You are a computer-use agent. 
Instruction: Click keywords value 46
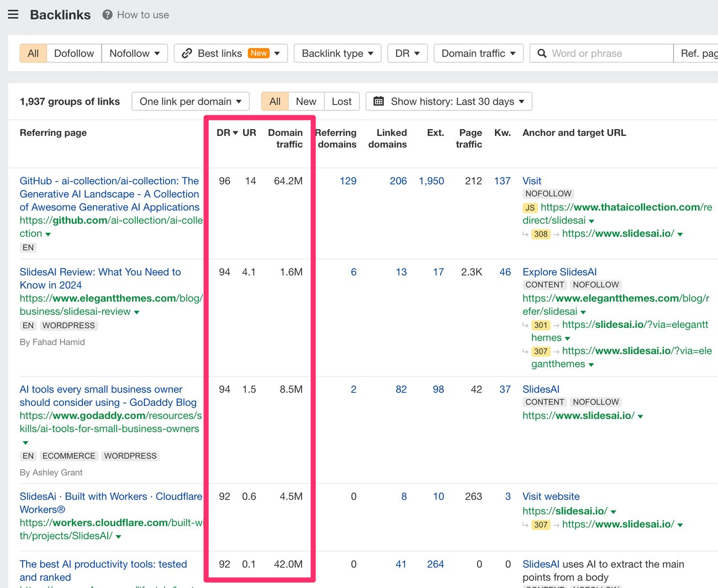[x=505, y=272]
